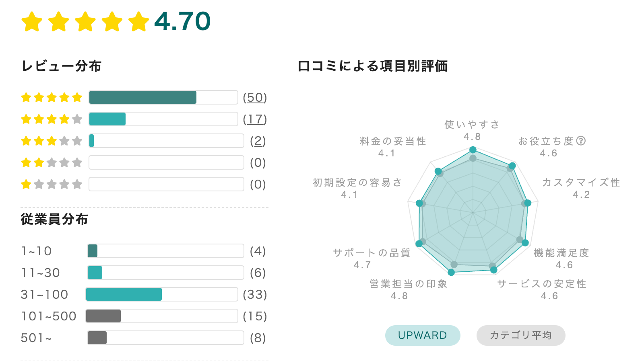This screenshot has height=361, width=644.
Task: Toggle the UPWARD legend series
Action: click(422, 335)
